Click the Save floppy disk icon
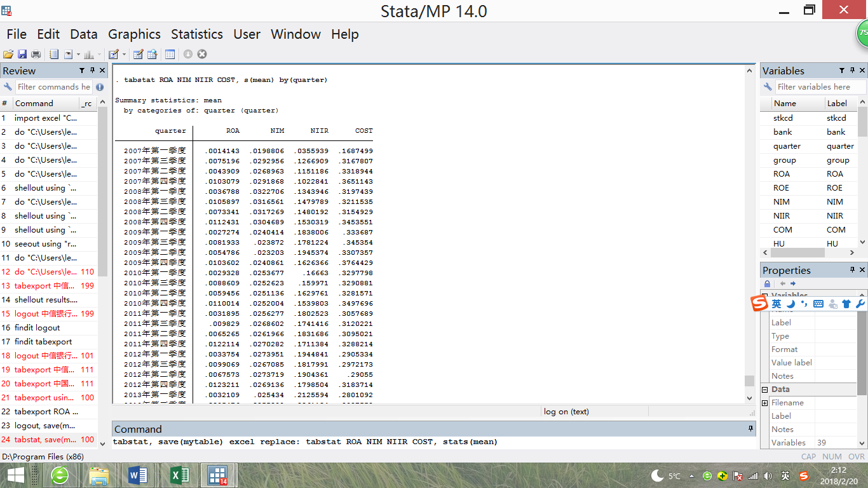The image size is (868, 488). 22,54
